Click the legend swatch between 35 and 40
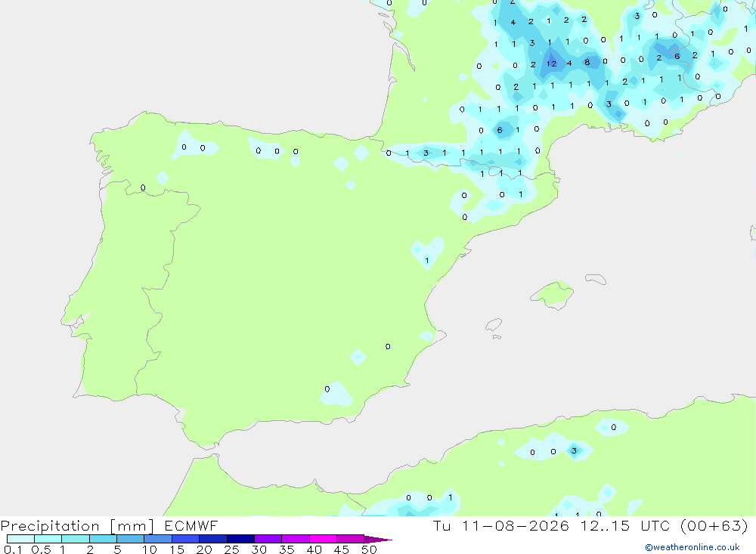The image size is (756, 554). click(296, 539)
